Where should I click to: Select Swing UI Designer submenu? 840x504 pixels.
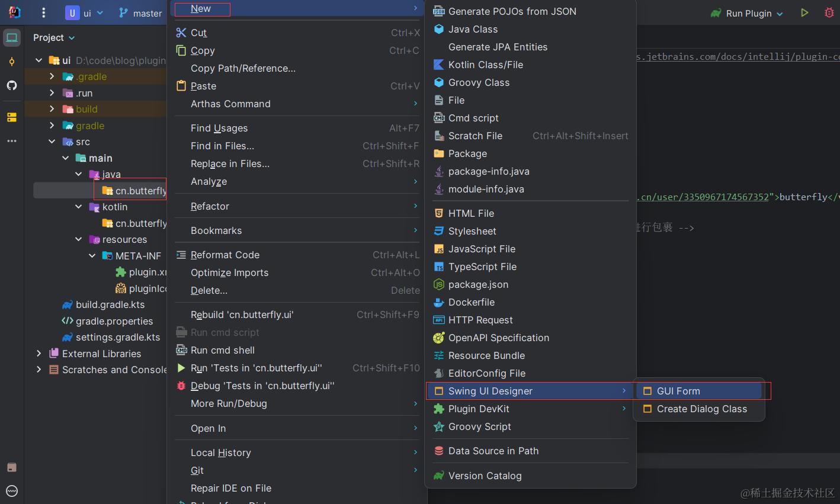529,391
